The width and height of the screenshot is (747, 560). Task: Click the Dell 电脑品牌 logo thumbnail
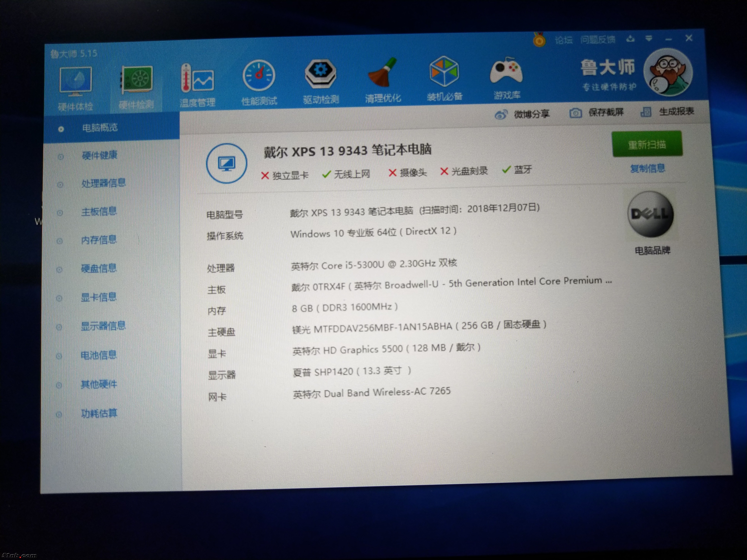650,215
